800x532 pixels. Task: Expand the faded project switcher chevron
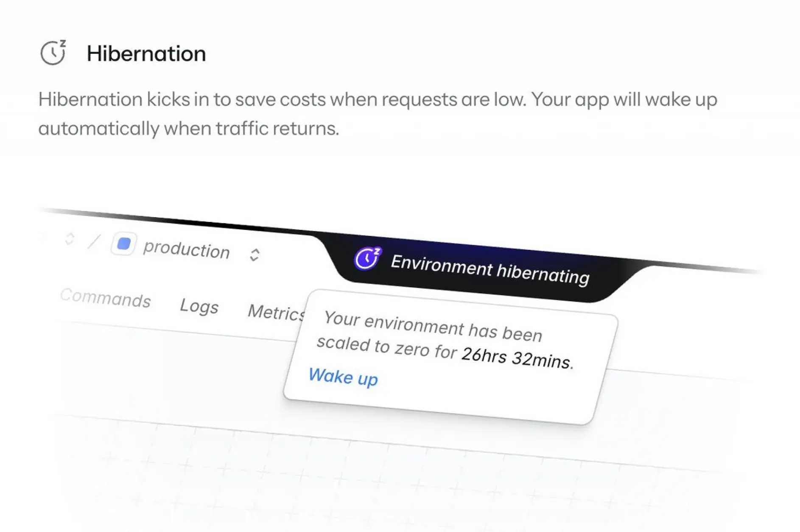click(x=70, y=239)
